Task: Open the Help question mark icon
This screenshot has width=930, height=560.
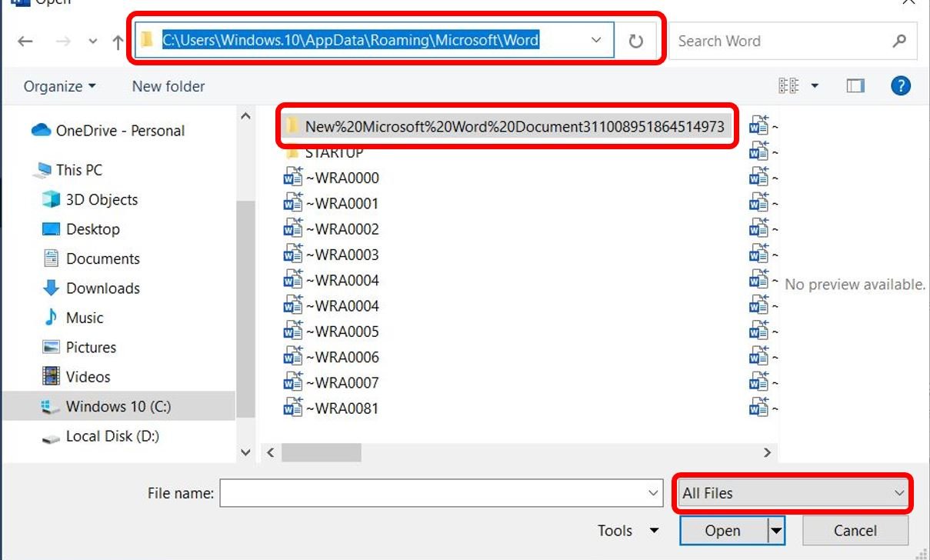Action: point(901,85)
